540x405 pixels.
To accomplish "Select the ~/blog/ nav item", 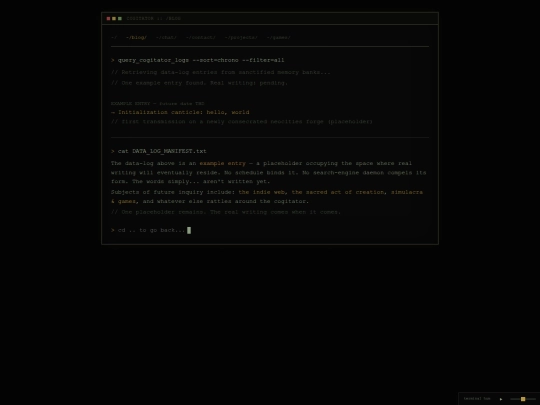I will [x=136, y=38].
